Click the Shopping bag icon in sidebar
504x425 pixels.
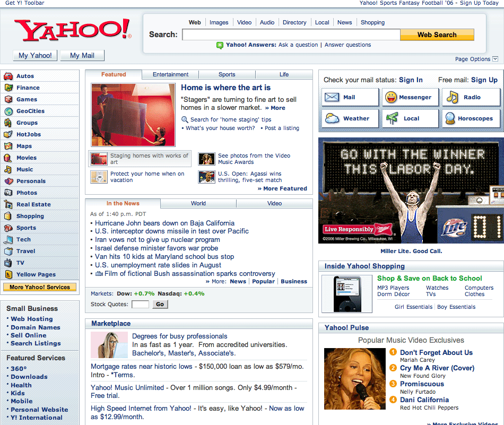(8, 216)
